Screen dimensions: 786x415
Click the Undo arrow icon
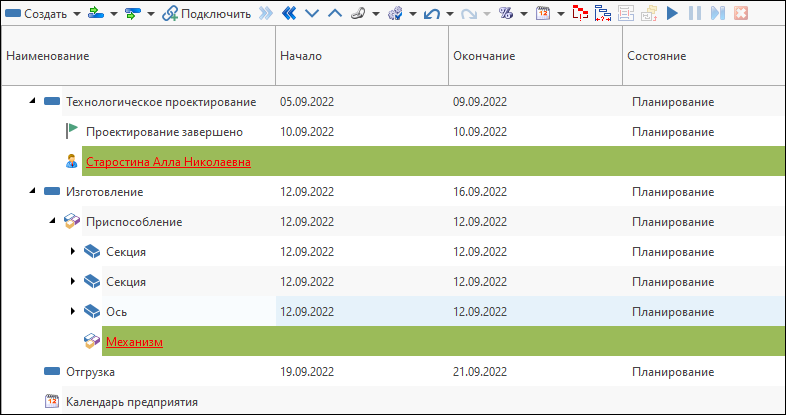coord(432,14)
